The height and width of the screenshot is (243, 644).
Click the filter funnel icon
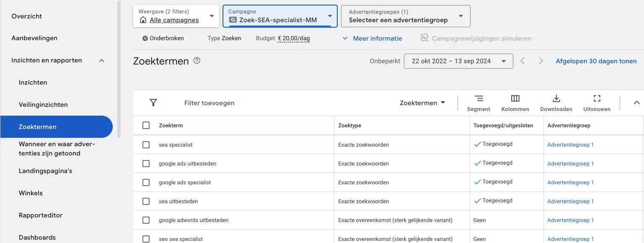(x=153, y=103)
